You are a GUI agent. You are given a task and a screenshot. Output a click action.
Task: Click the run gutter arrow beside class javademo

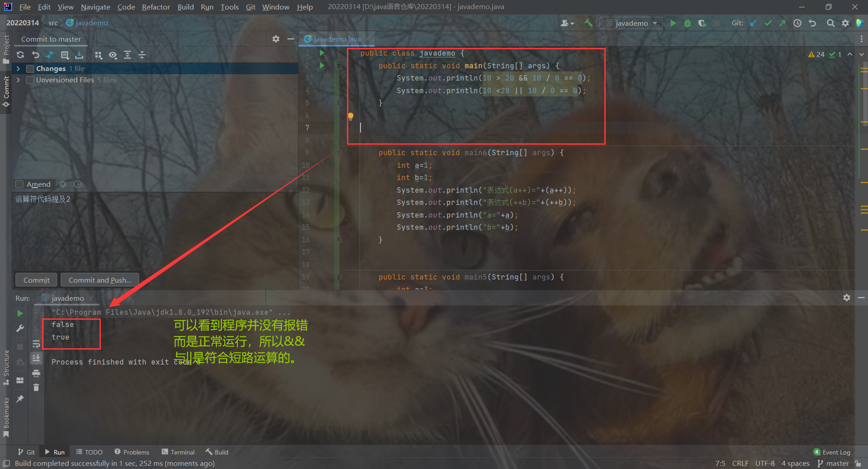(322, 53)
